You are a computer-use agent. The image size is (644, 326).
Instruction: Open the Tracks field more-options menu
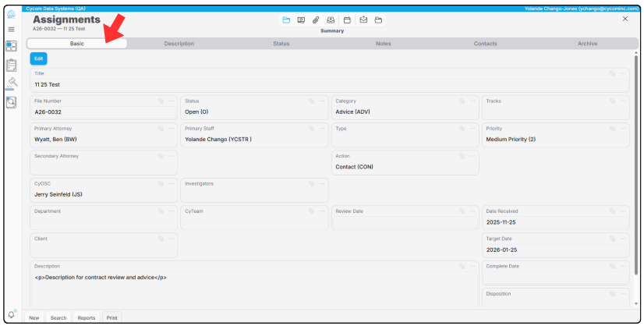(x=623, y=101)
